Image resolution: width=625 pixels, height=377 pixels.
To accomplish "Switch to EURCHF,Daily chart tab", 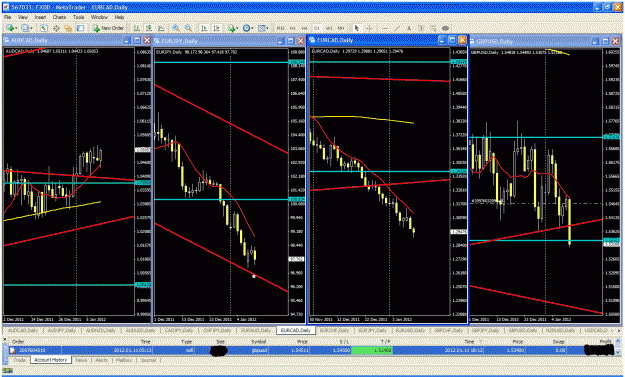I will (x=334, y=330).
